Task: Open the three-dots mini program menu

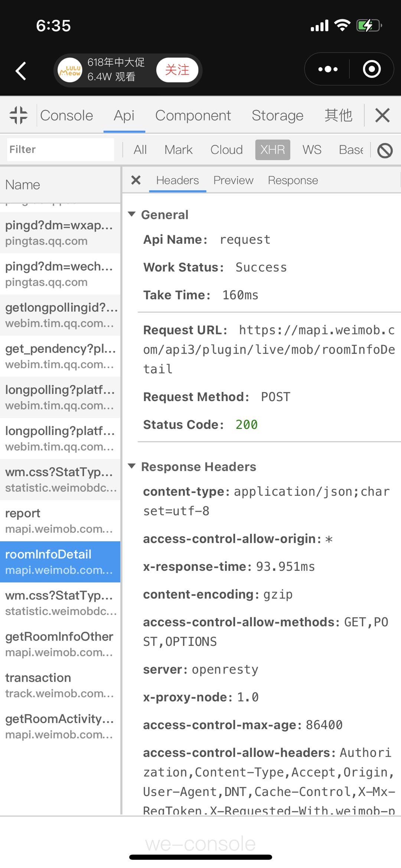Action: tap(328, 69)
